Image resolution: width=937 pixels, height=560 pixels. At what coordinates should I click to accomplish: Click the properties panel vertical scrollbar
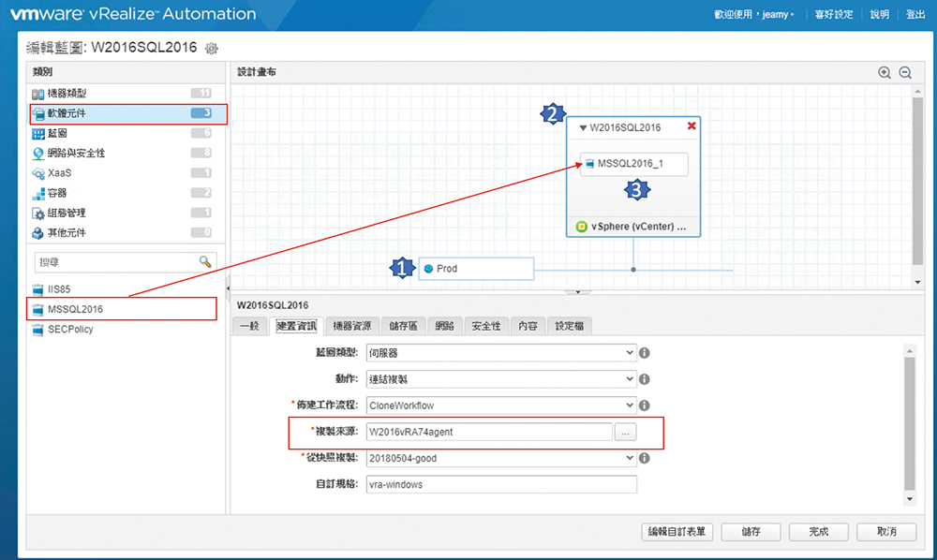910,423
